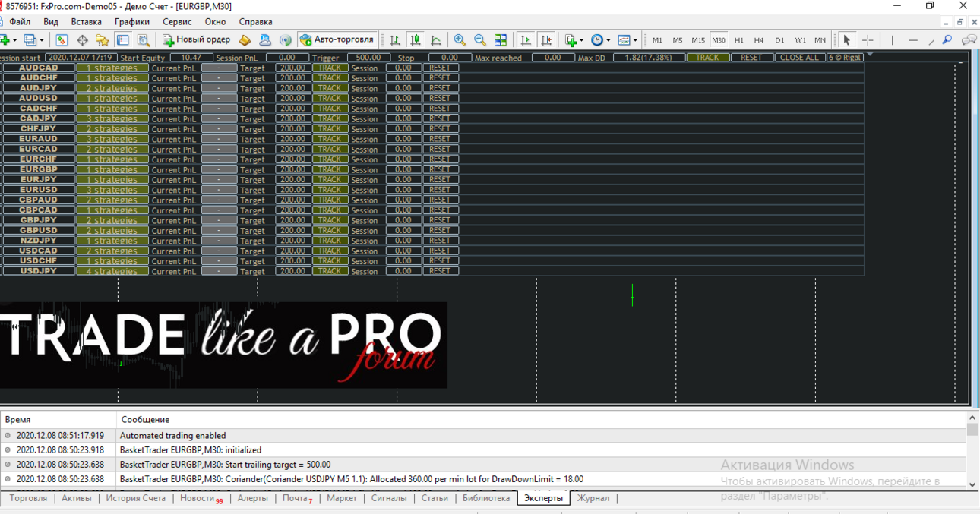Screen dimensions: 980x514
Task: Toggle TRACK for the USDJPY row
Action: 329,271
